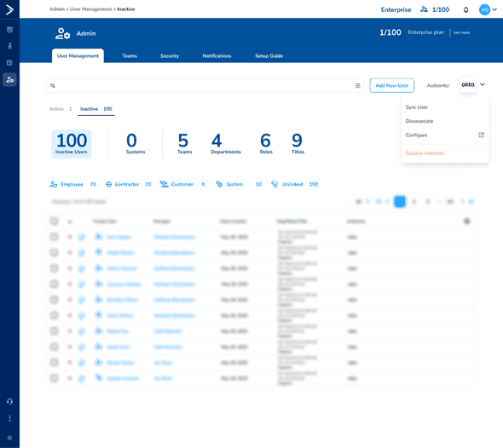The width and height of the screenshot is (503, 448).
Task: Open the three-dot more menu in sidebar
Action: [9, 418]
